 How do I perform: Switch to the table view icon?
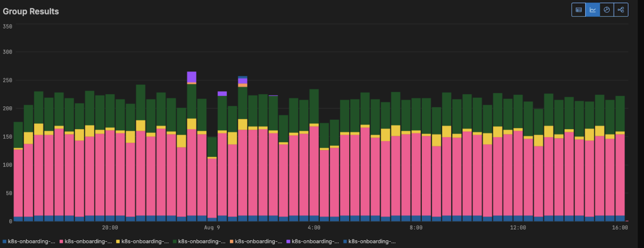coord(578,10)
